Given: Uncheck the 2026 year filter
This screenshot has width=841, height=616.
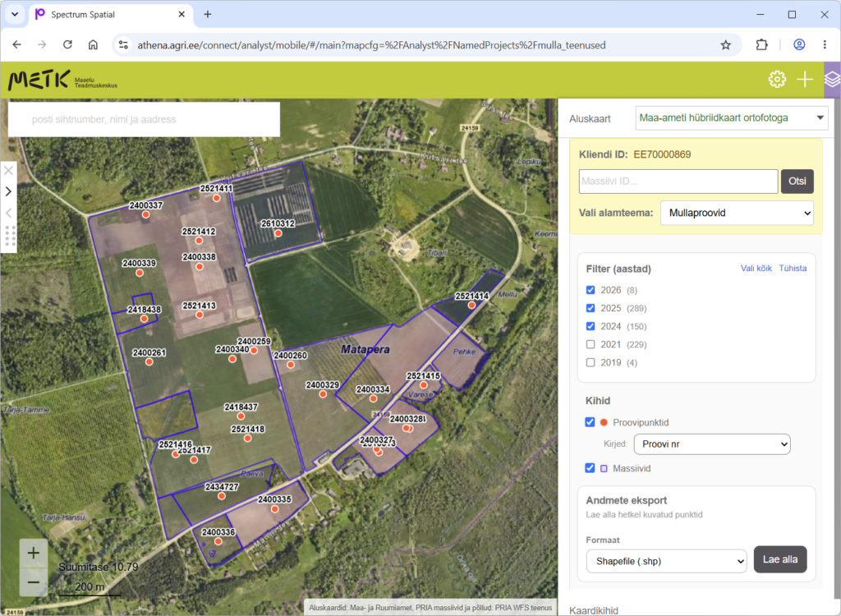Looking at the screenshot, I should click(591, 290).
